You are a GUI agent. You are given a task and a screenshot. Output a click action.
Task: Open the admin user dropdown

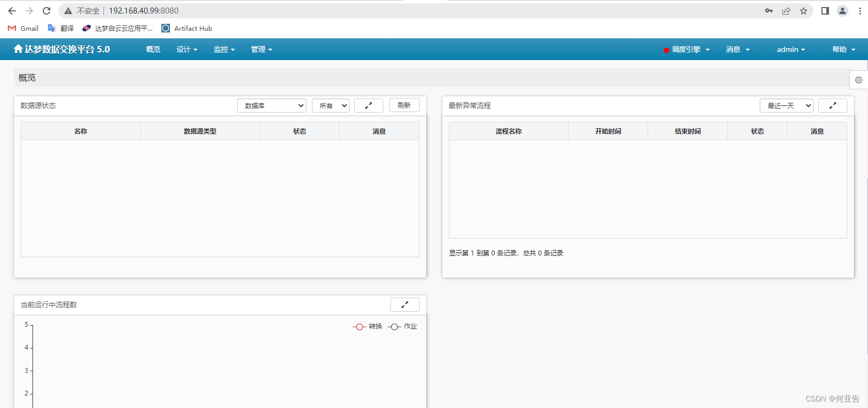pyautogui.click(x=791, y=49)
